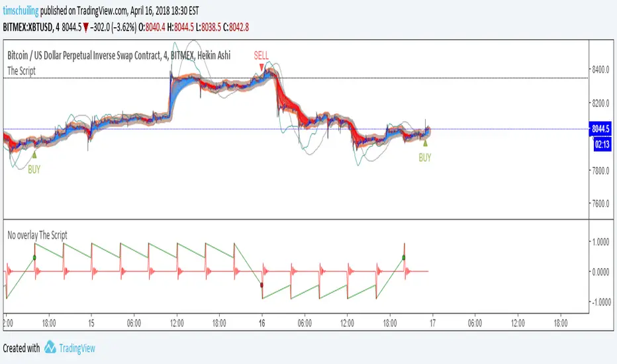The height and width of the screenshot is (364, 617).
Task: Click the 7800.0 price axis label
Action: pos(600,170)
